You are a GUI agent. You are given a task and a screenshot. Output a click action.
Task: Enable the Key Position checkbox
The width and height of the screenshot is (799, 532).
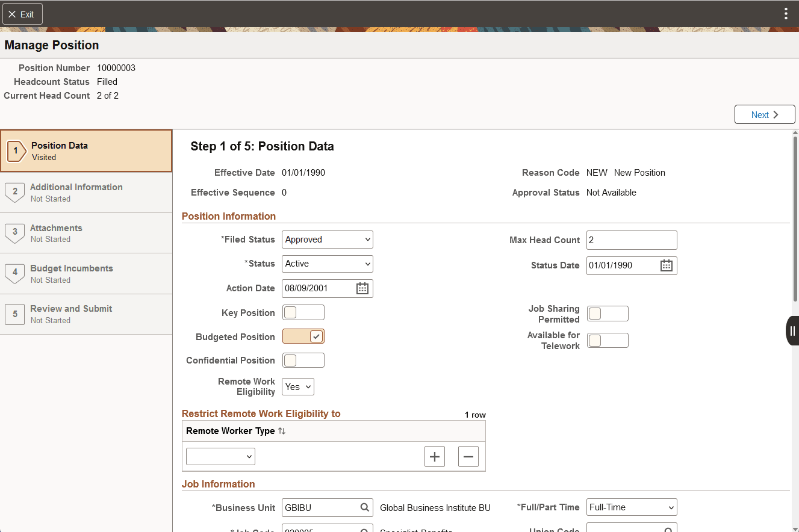coord(303,312)
